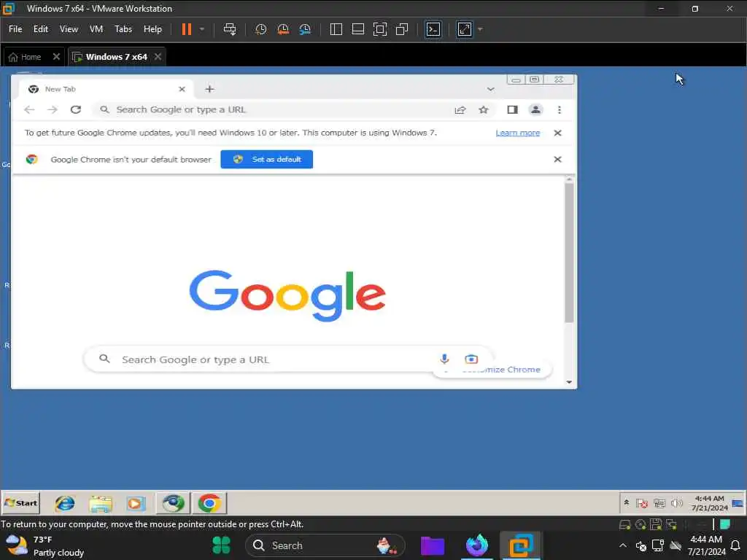Image resolution: width=747 pixels, height=560 pixels.
Task: Click scrollbar down arrow in Chrome
Action: tap(569, 382)
